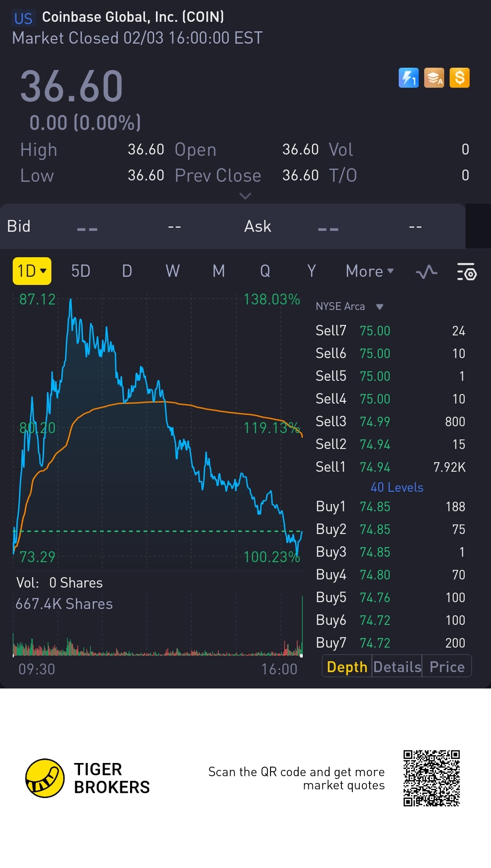This screenshot has height=868, width=491.
Task: Tap the Prev Close 36.60 value
Action: [301, 175]
